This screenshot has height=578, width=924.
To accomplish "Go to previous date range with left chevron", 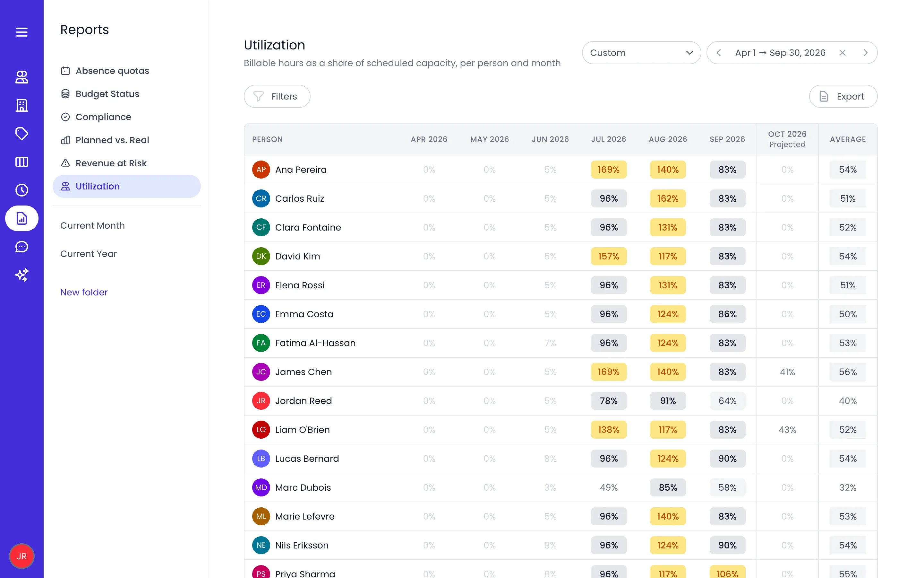I will tap(719, 53).
